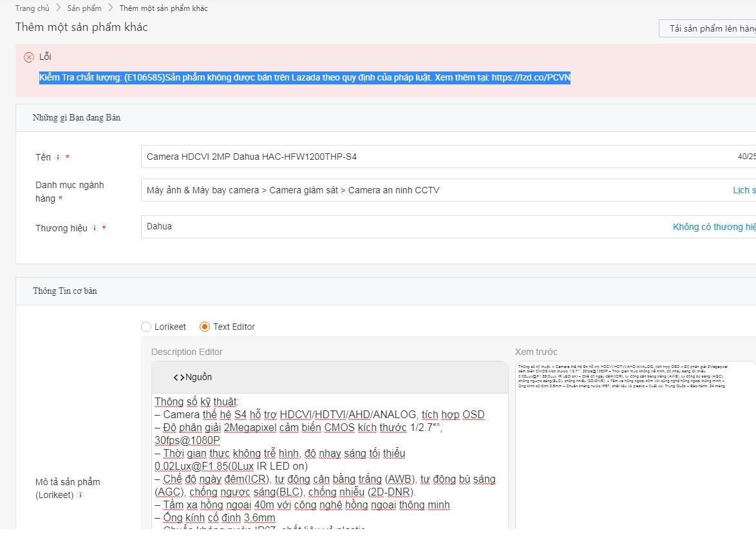Click the Những gì Bạn đang Bán section header
The height and width of the screenshot is (538, 756).
[77, 118]
